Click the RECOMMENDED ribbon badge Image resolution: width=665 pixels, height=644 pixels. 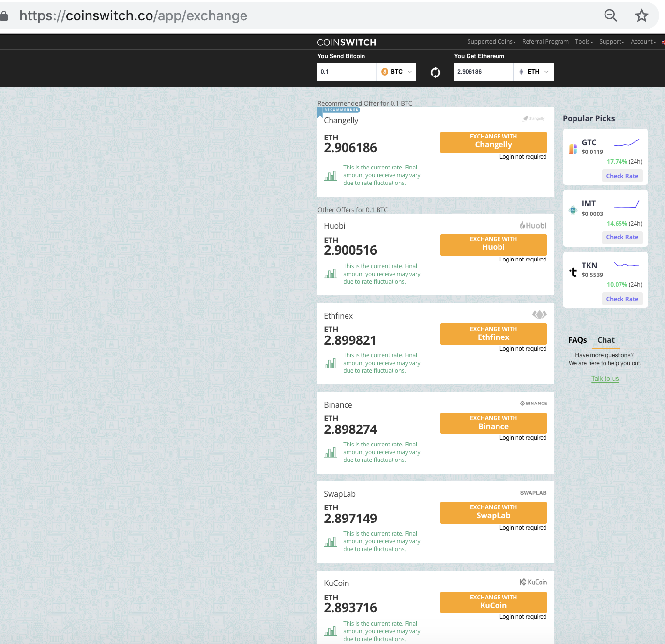click(x=339, y=111)
